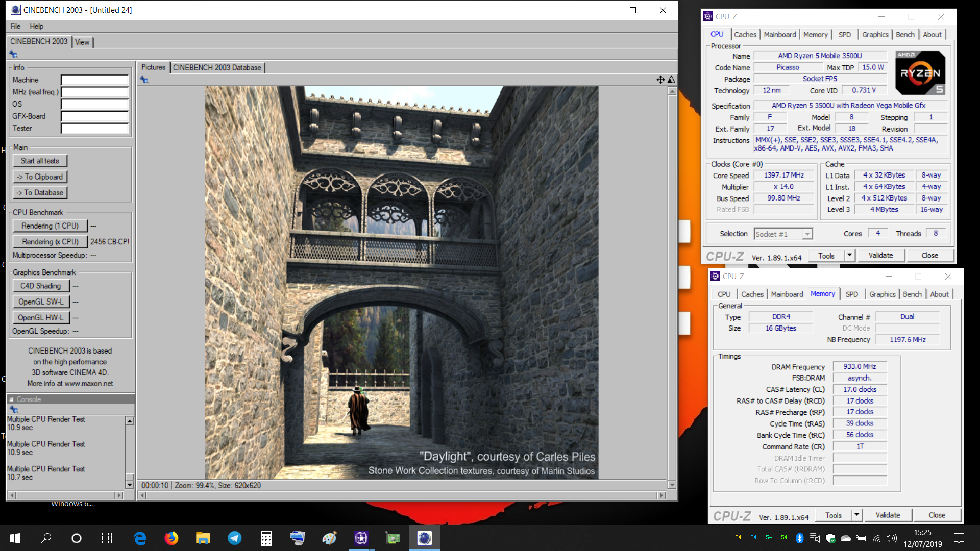The height and width of the screenshot is (551, 980).
Task: Open SPD tab in lower CPU-Z window
Action: click(851, 294)
